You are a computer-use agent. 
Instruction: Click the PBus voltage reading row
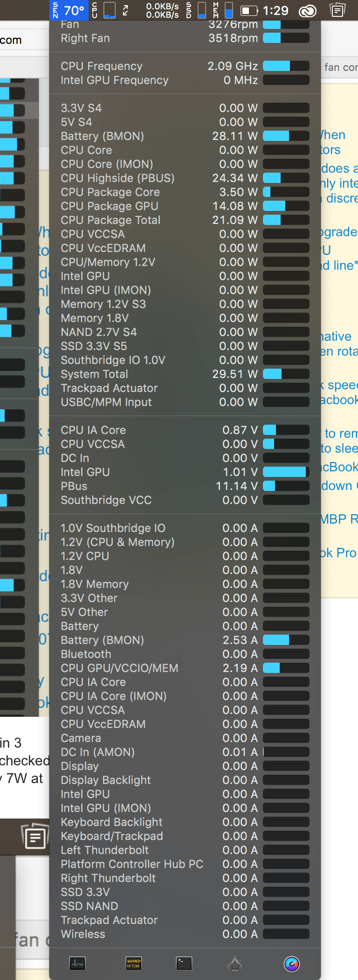(184, 486)
